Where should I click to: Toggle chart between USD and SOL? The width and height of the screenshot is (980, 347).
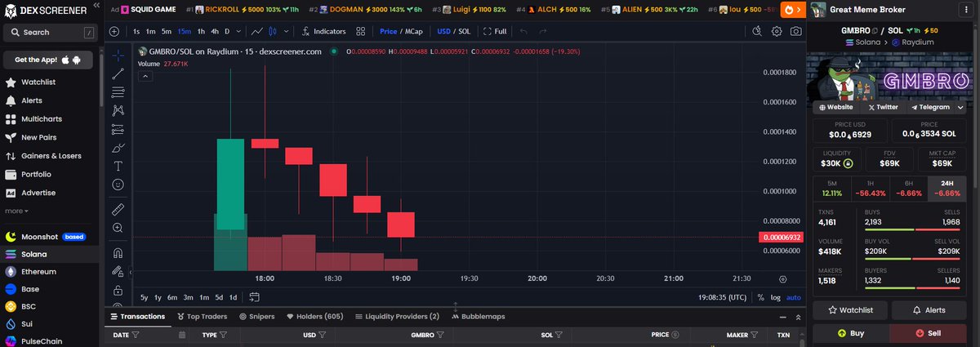click(x=453, y=31)
